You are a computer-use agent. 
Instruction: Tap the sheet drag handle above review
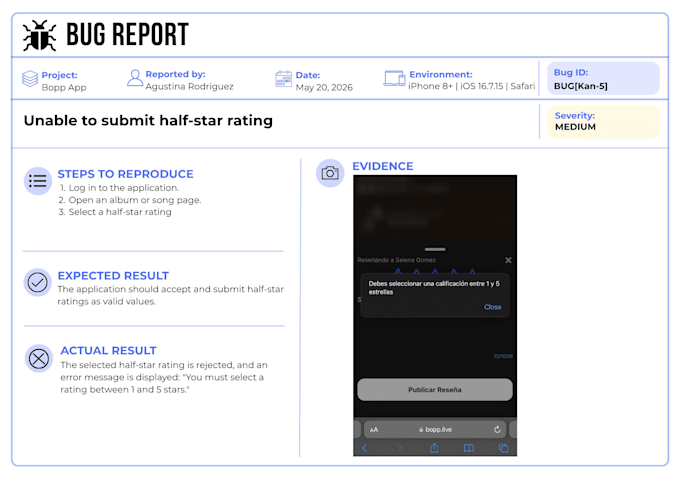[x=435, y=249]
